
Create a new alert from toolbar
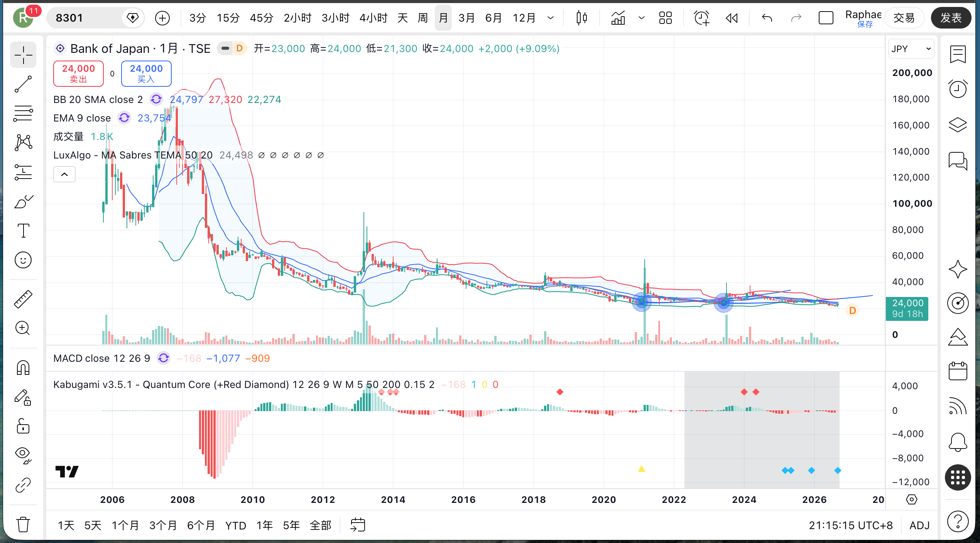tap(701, 18)
